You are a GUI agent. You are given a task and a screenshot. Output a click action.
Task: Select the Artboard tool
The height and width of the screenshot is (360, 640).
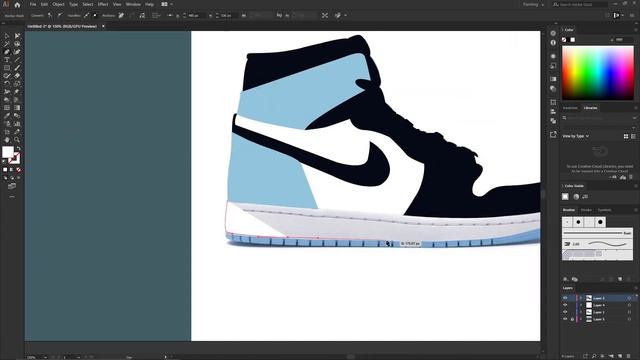tap(7, 132)
